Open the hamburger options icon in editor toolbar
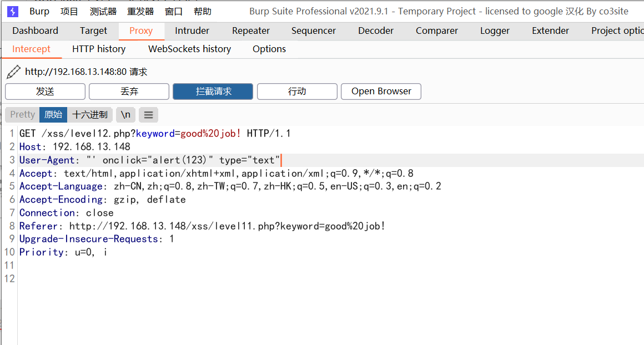This screenshot has height=345, width=644. pos(148,115)
